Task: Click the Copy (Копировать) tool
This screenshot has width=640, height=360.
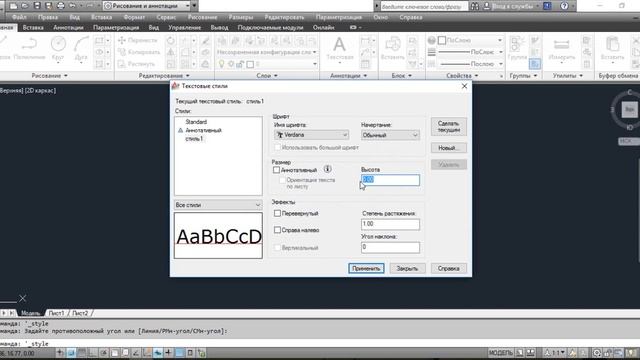Action: coord(139,52)
